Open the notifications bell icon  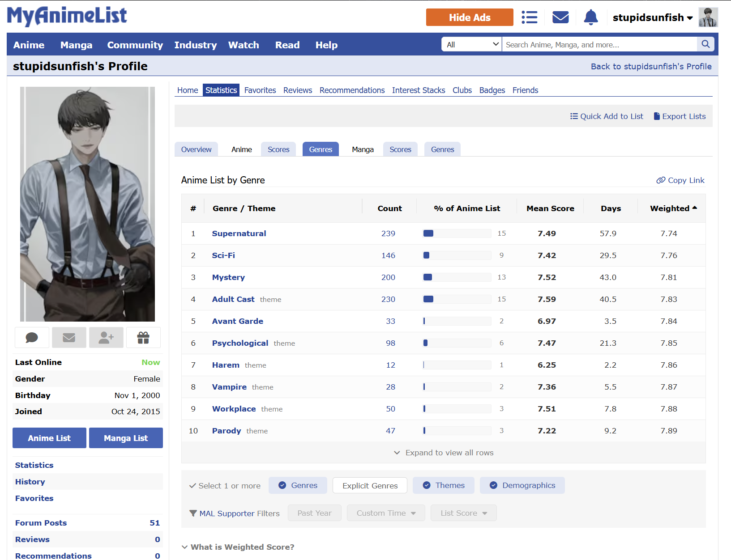pyautogui.click(x=590, y=17)
